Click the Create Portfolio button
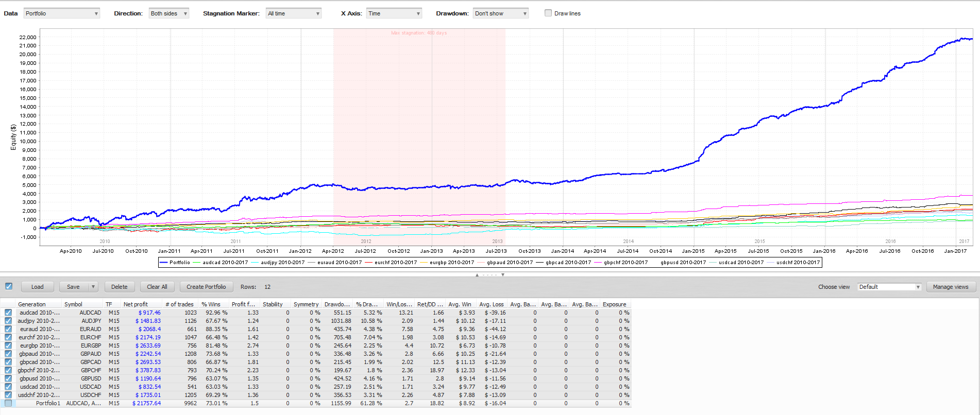The image size is (980, 415). click(x=206, y=287)
